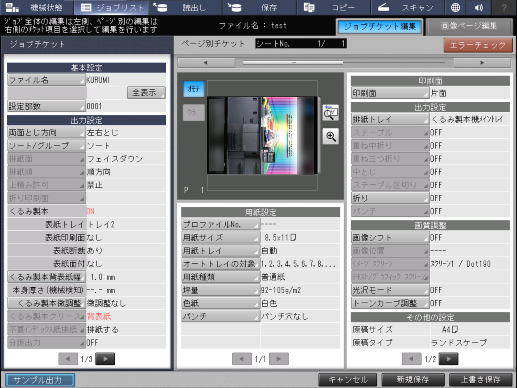Click the 原稿サイズ A4 value
The width and height of the screenshot is (517, 388).
(x=450, y=329)
